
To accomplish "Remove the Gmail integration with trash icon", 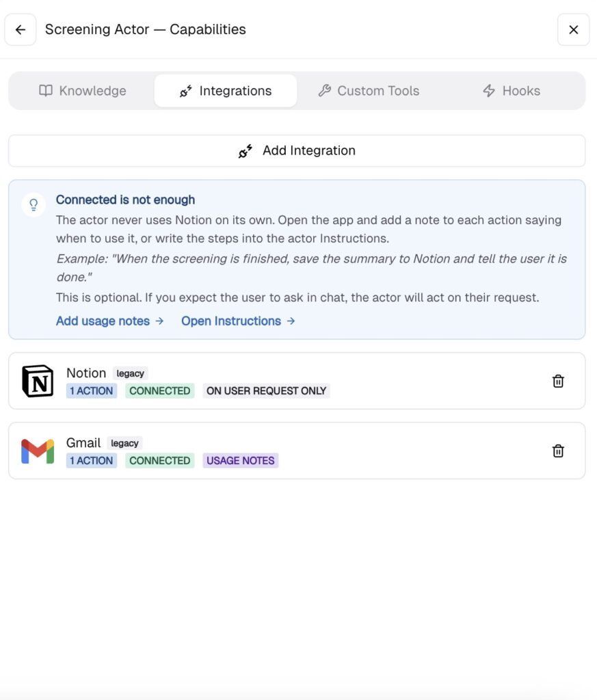I will tap(558, 451).
